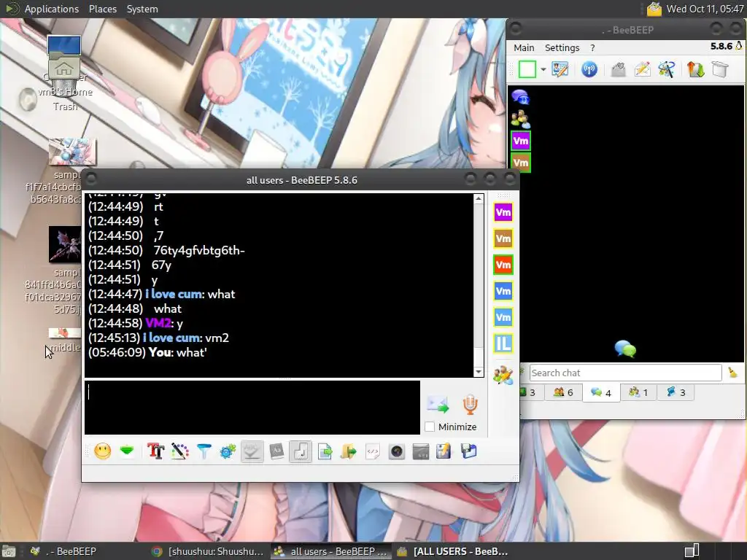Click the chat scrollbar down arrow

tap(479, 372)
